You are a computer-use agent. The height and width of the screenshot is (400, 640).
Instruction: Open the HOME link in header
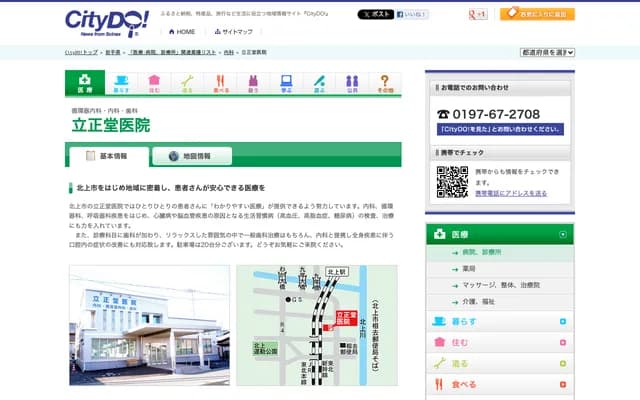point(182,31)
